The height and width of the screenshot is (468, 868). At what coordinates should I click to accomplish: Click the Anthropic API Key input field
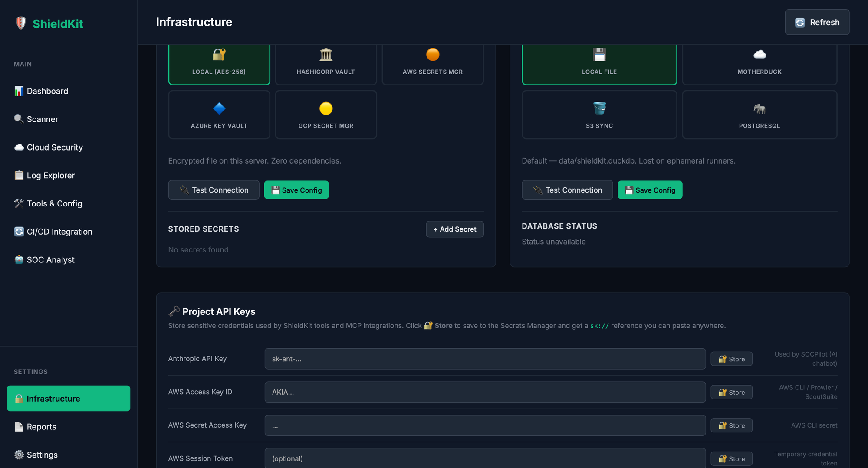[485, 359]
